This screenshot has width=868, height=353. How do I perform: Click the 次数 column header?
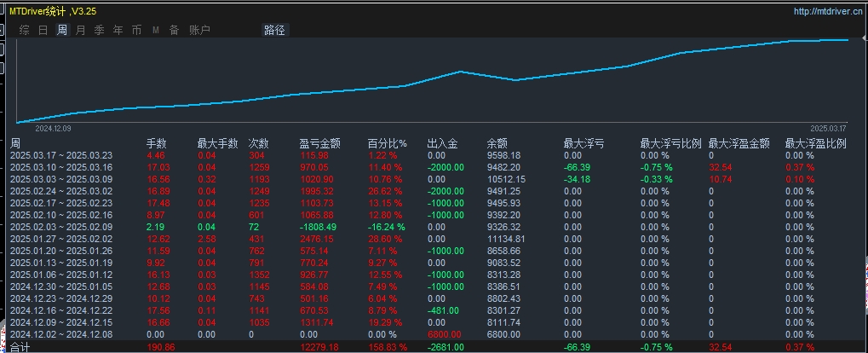coord(259,143)
